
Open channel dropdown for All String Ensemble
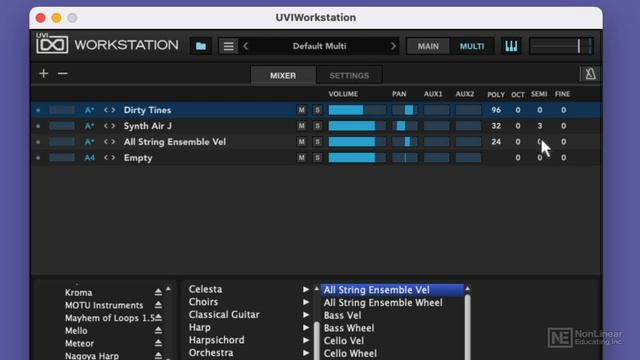point(89,142)
